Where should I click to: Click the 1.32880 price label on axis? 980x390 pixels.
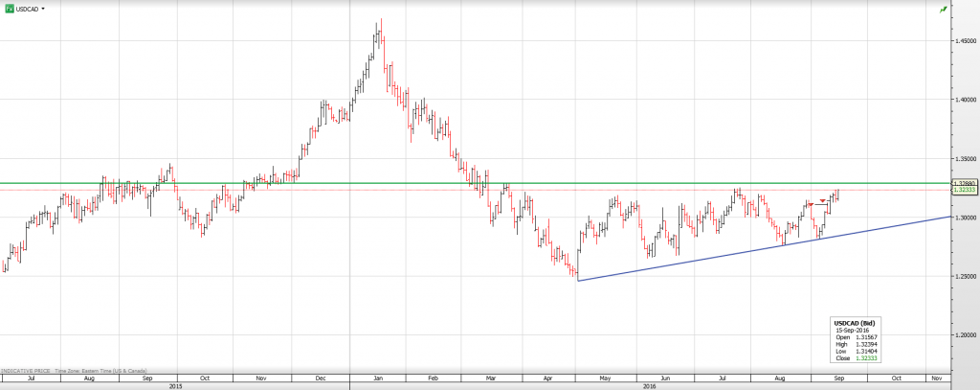[x=965, y=183]
